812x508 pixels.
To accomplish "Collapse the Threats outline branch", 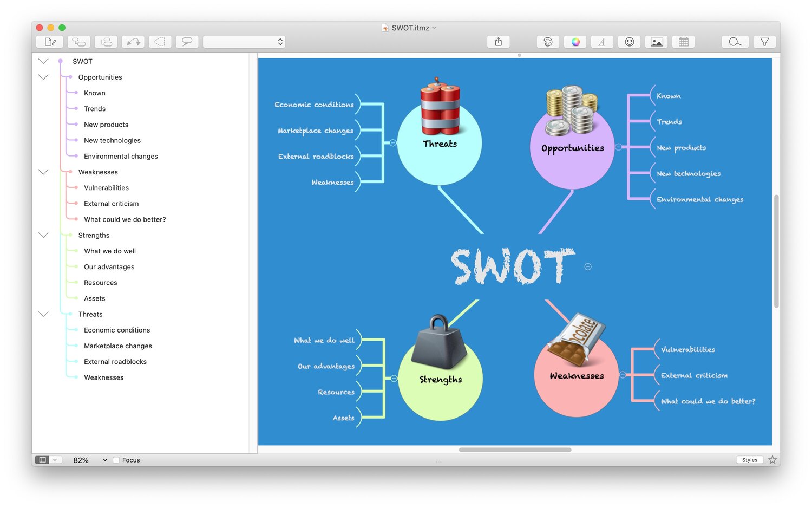I will click(43, 314).
